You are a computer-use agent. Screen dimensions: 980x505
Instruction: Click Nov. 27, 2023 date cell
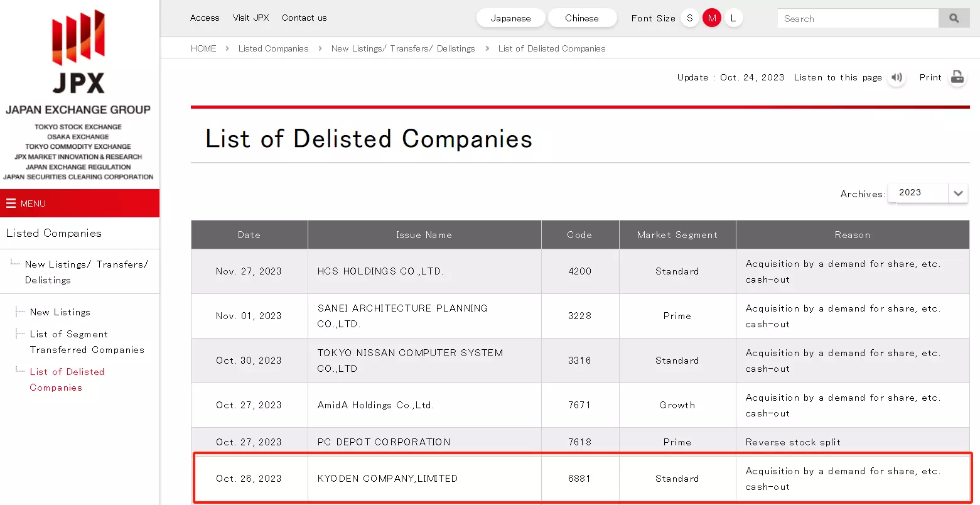249,271
